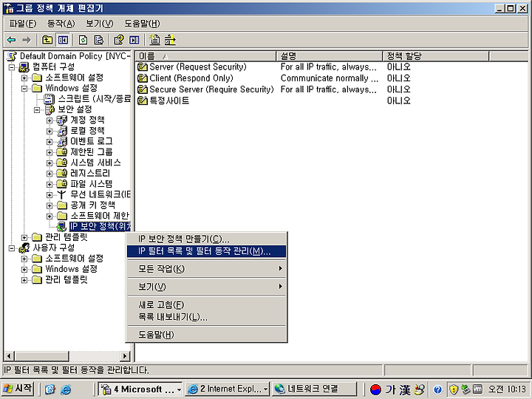Choose 도움말(H) in context menu
Viewport: 532px width, 399px height.
pyautogui.click(x=206, y=335)
